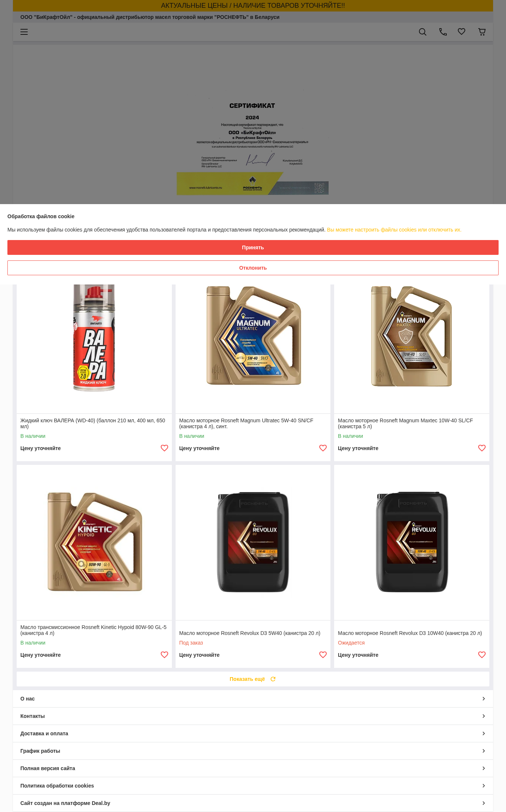
Task: Click the reload icon beside Показать ещё
Action: tap(273, 679)
